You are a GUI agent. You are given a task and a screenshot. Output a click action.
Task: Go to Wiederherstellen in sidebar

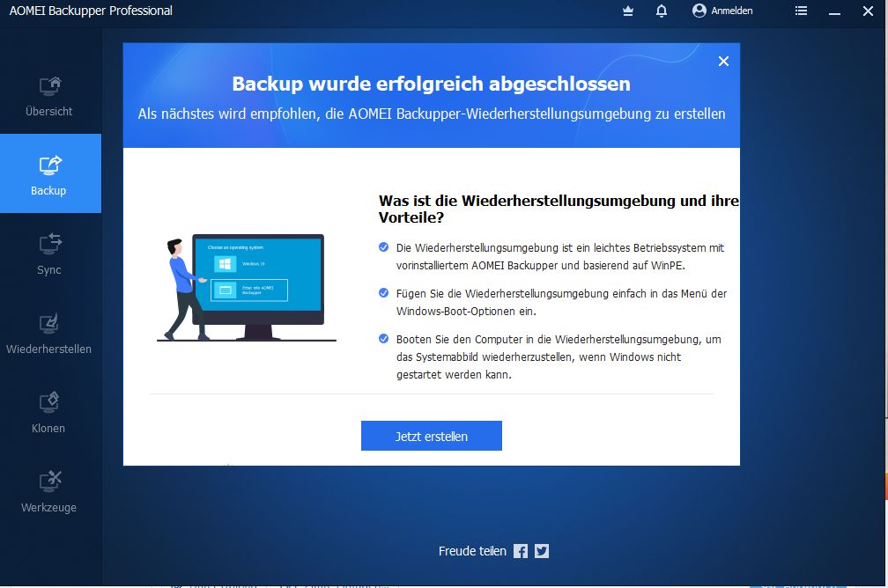[x=50, y=332]
